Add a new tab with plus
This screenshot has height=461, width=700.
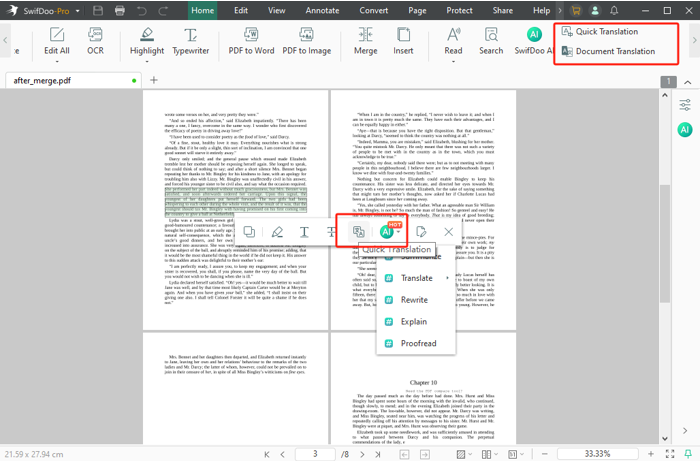[x=154, y=80]
